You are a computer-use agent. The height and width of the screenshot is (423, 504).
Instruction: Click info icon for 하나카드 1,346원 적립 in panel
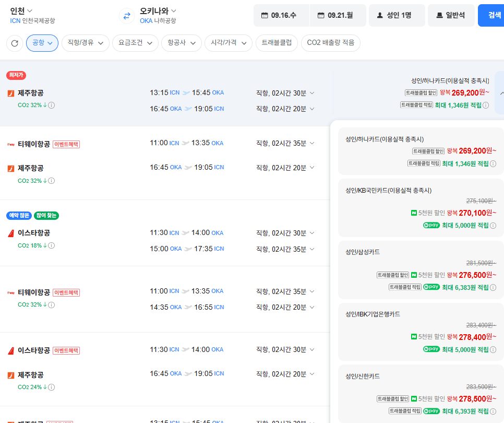(x=493, y=164)
